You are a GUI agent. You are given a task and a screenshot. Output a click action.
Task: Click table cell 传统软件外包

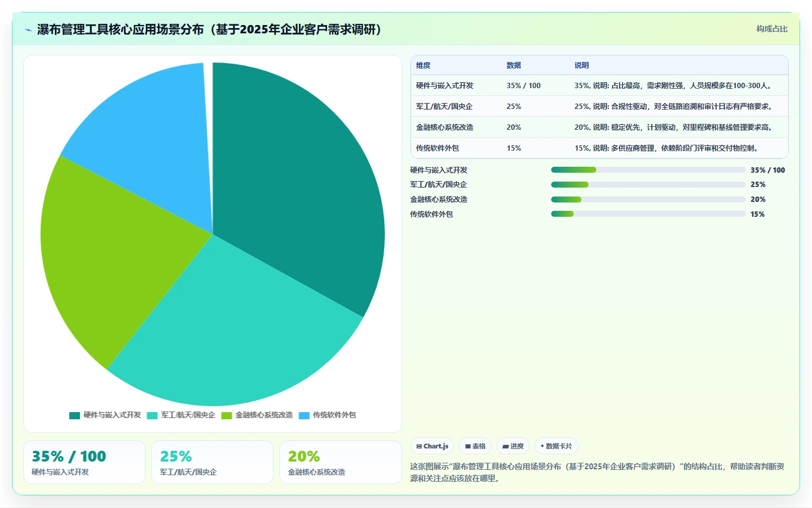pos(437,148)
